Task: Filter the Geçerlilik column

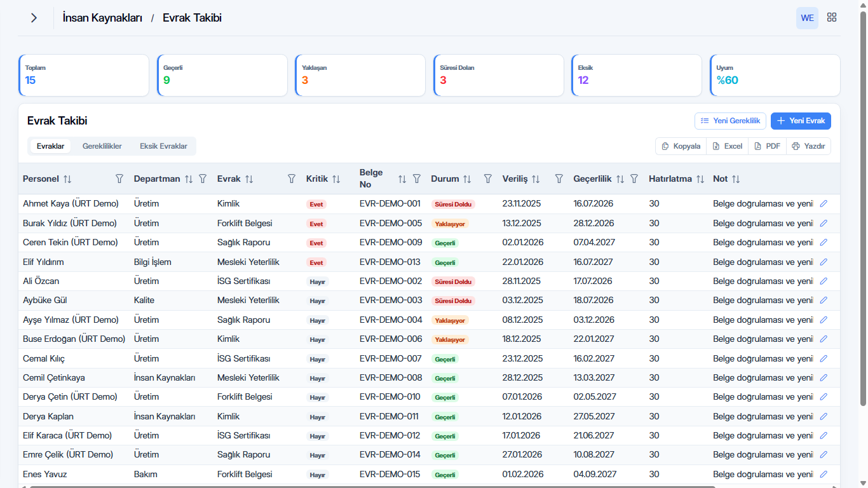Action: (634, 179)
